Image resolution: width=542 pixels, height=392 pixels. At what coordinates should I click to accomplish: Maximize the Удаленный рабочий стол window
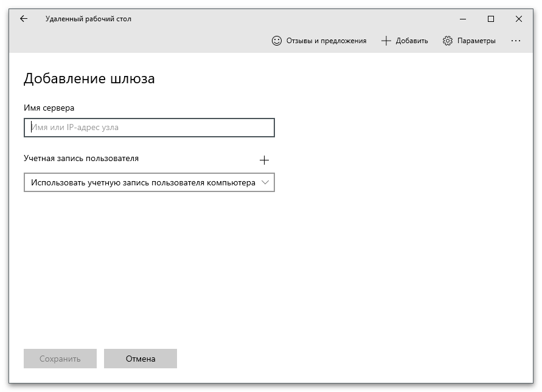point(491,19)
